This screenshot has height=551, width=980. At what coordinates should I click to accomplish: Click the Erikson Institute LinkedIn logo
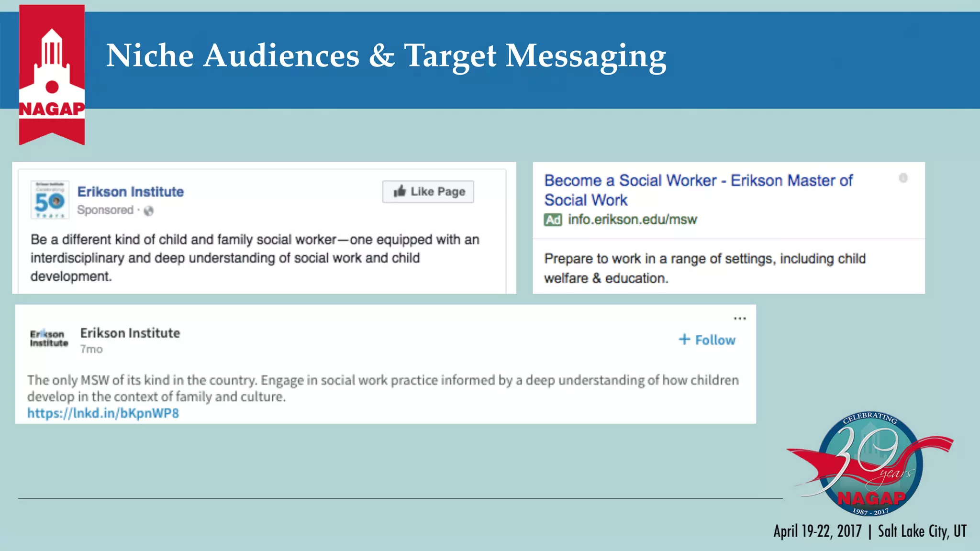pos(49,338)
